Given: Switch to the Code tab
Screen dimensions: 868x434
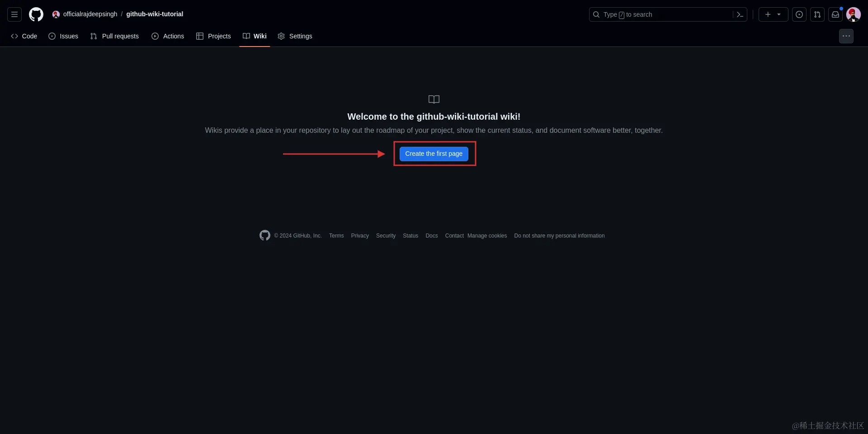Looking at the screenshot, I should (24, 36).
